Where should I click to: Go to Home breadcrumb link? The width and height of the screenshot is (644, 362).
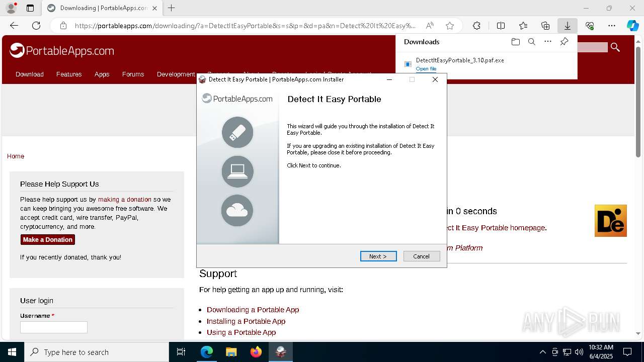16,156
